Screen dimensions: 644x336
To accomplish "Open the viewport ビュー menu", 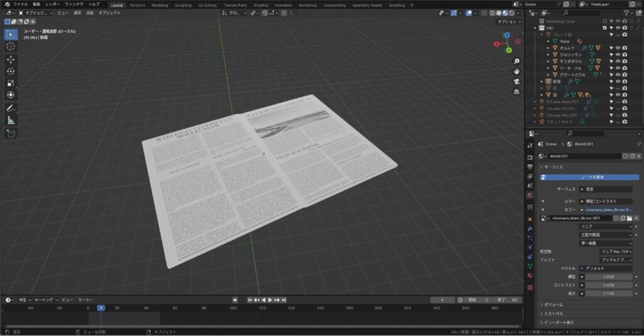I will pos(63,13).
